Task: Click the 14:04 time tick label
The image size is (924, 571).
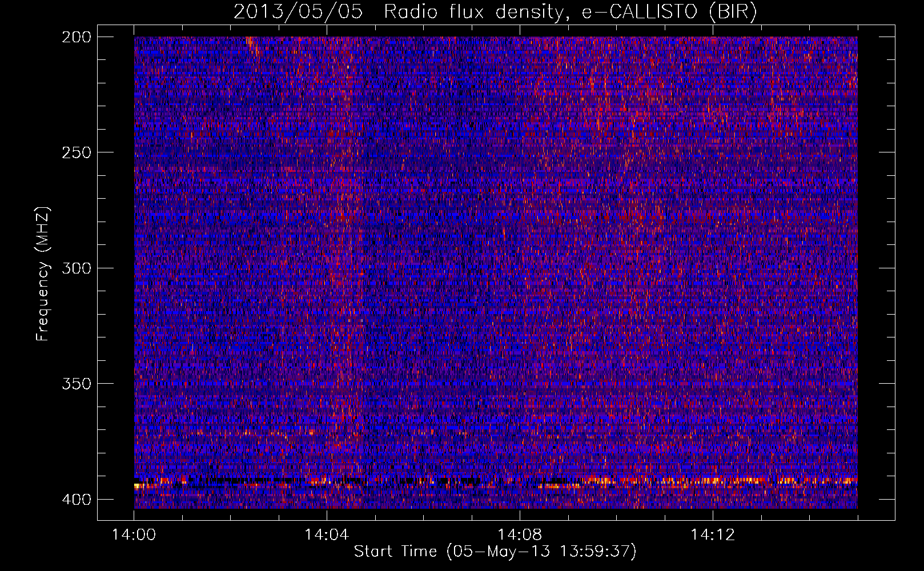Action: pyautogui.click(x=327, y=535)
